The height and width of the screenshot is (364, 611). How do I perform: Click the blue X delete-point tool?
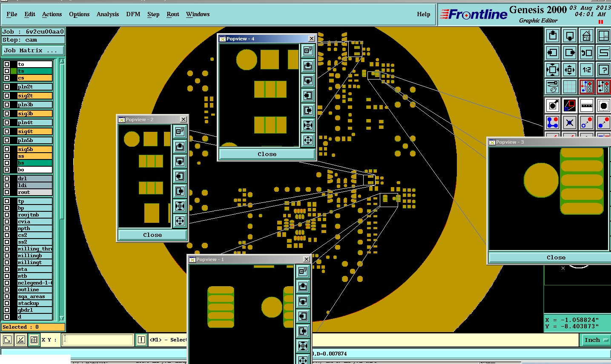pos(570,122)
